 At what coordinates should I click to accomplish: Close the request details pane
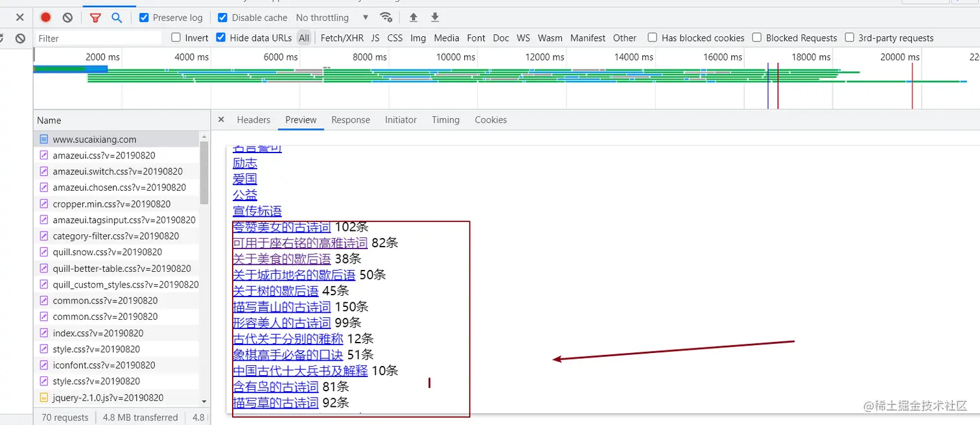[221, 119]
